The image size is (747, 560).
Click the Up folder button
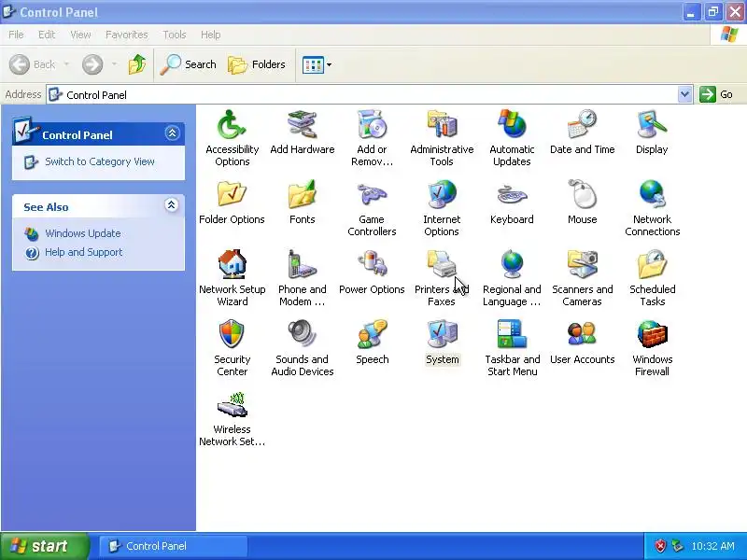coord(137,64)
